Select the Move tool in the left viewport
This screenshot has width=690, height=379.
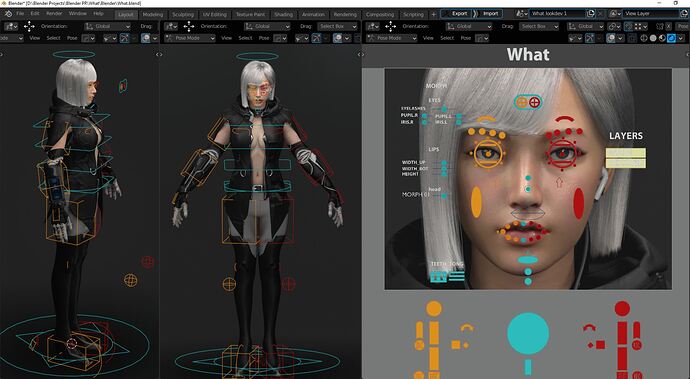pos(29,26)
